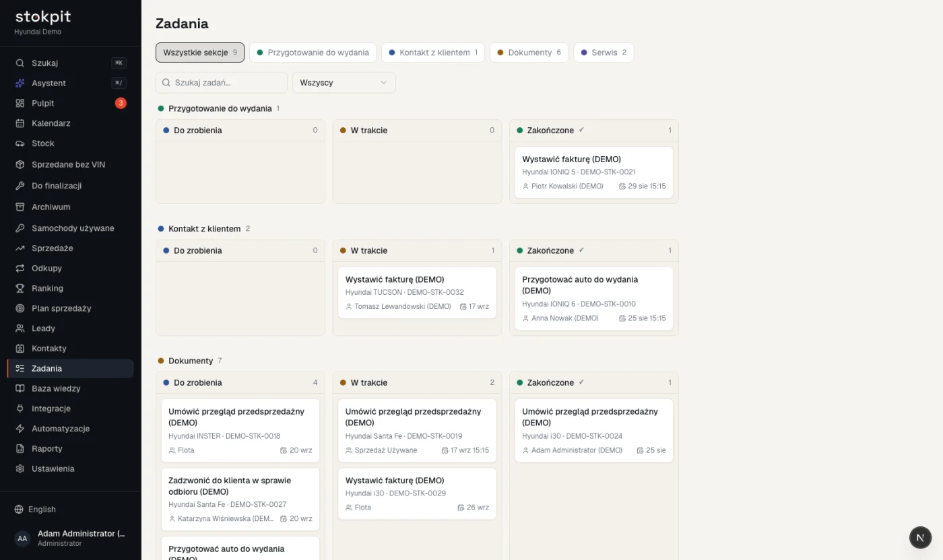Click the globe icon beside English
This screenshot has height=560, width=943.
pos(19,510)
